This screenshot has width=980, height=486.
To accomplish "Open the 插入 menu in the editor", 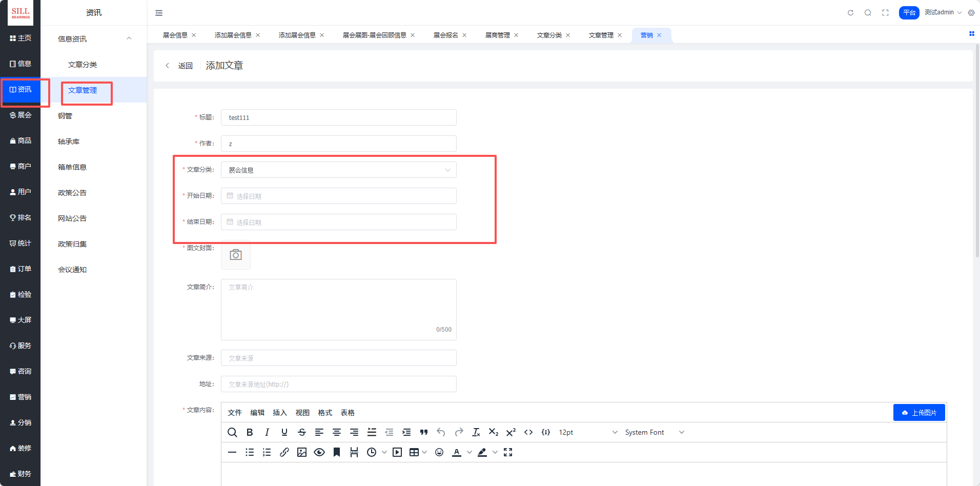I will 280,413.
